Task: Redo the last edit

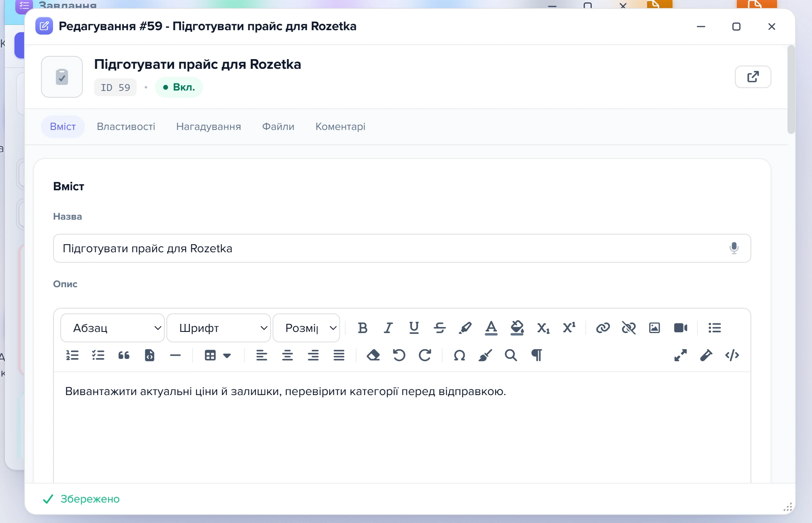Action: [x=425, y=355]
